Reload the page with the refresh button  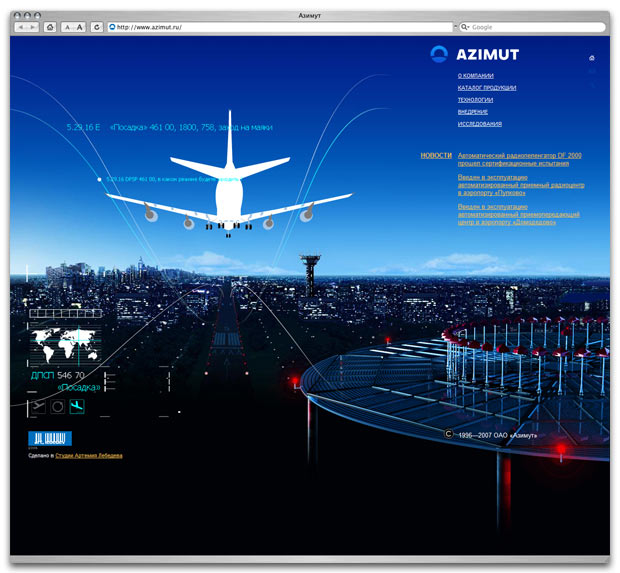coord(97,27)
